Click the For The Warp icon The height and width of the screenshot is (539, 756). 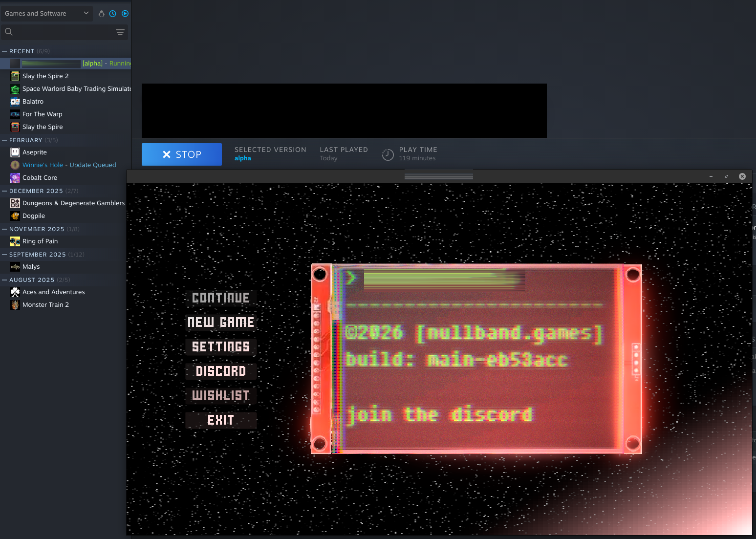[x=15, y=114]
